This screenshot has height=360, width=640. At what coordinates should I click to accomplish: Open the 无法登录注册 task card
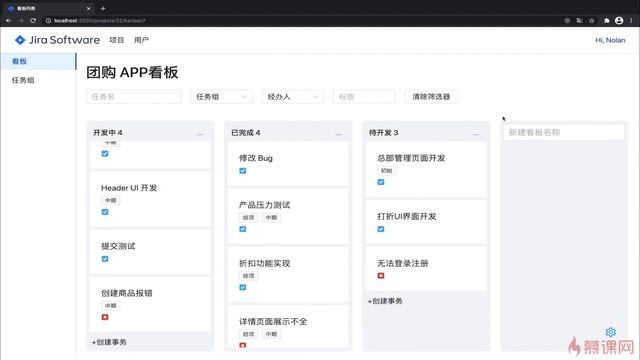tap(426, 269)
